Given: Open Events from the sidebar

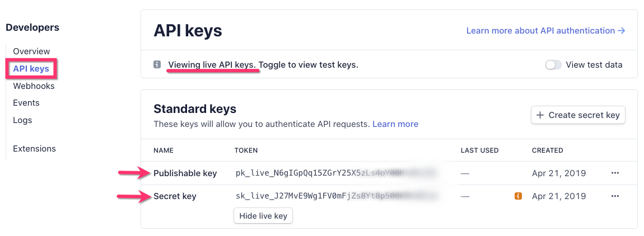Looking at the screenshot, I should pyautogui.click(x=26, y=103).
